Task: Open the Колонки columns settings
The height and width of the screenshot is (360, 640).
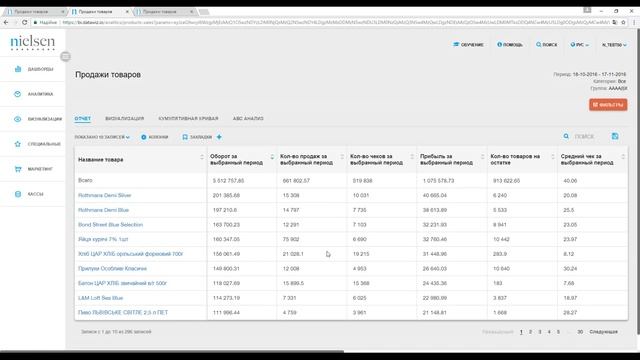Action: pos(155,137)
